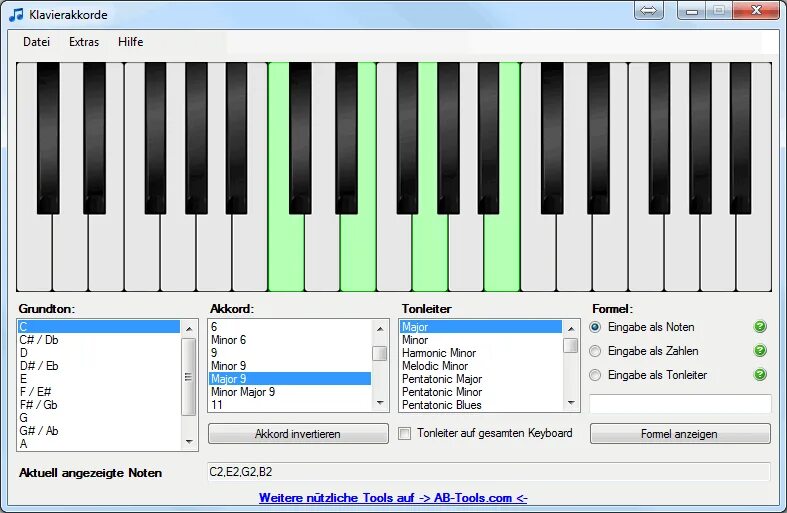The image size is (787, 513).
Task: Click the Grundton list scroll-up arrow
Action: [189, 329]
